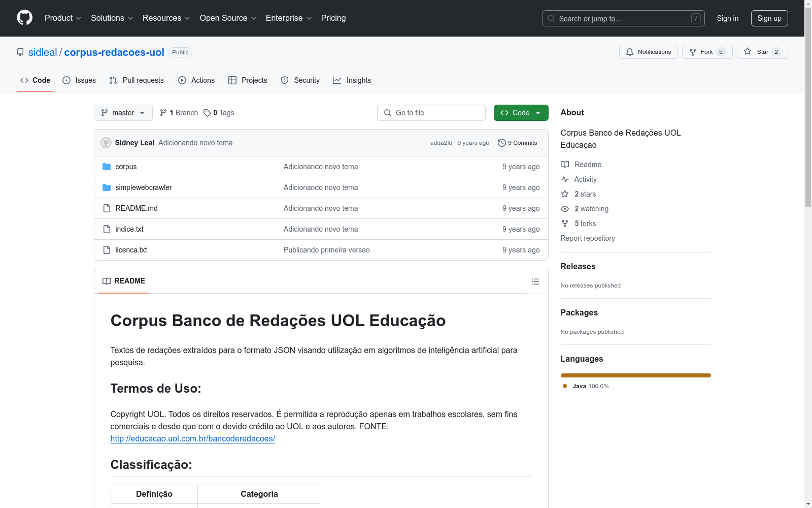Image resolution: width=812 pixels, height=508 pixels.
Task: Open the indice.txt file
Action: coord(129,229)
